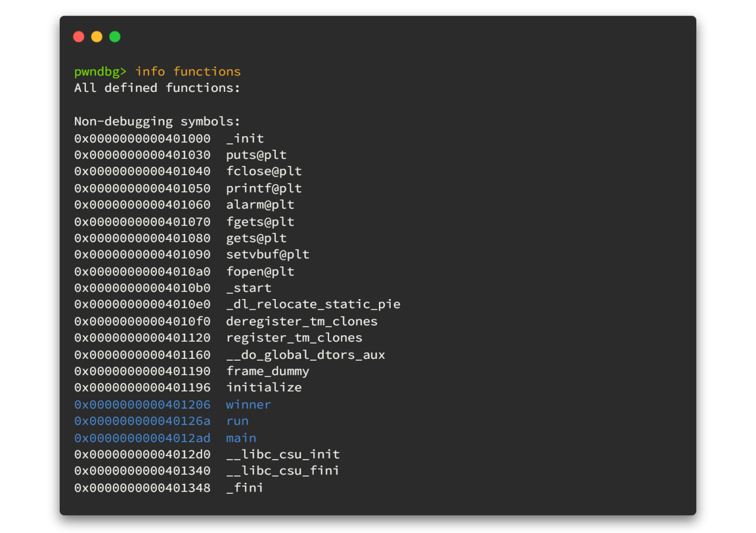Click the main address 0x00000000004012ad
Image resolution: width=756 pixels, height=533 pixels.
tap(142, 438)
